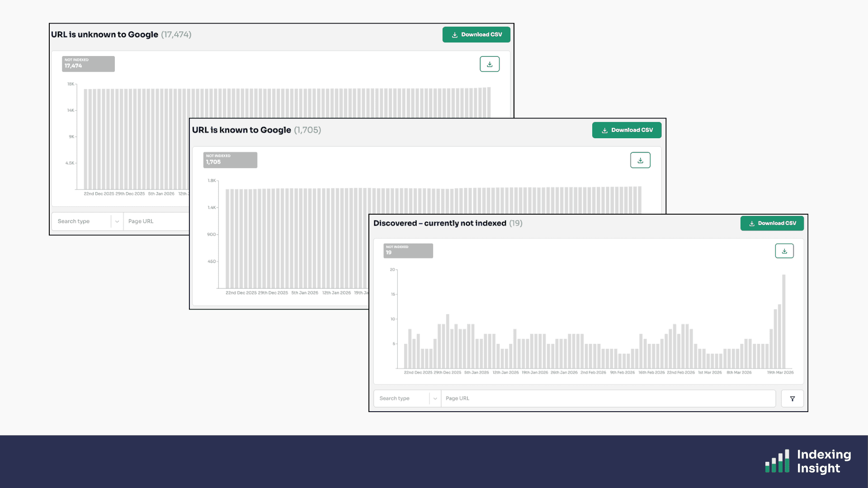Viewport: 868px width, 488px height.
Task: Click the first bar in unknown to Google chart
Action: tap(85, 139)
